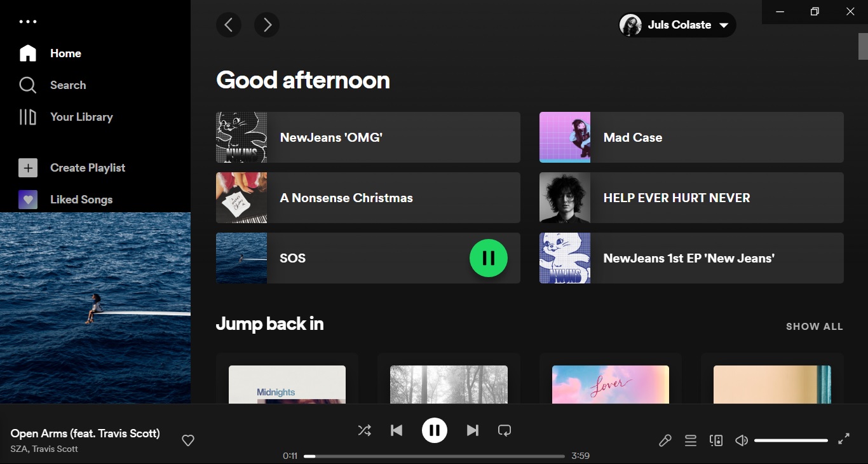Open the play queue
Screen dimensions: 868x464
click(691, 440)
